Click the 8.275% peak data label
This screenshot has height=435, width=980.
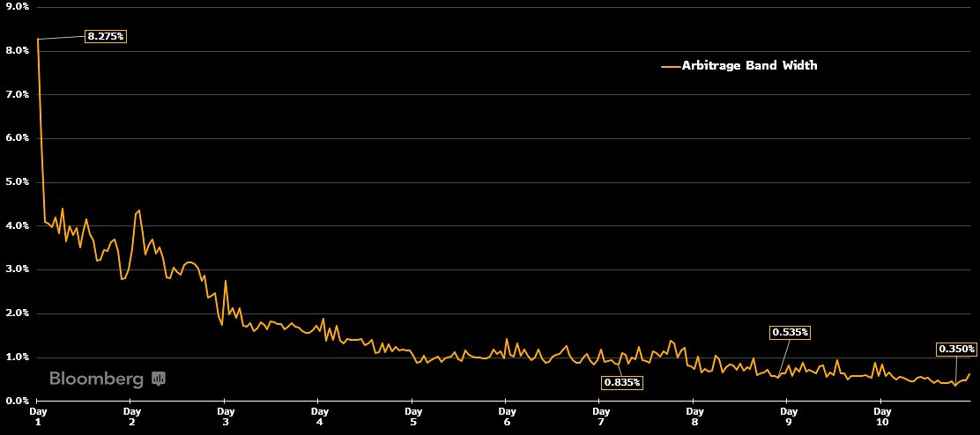click(107, 36)
